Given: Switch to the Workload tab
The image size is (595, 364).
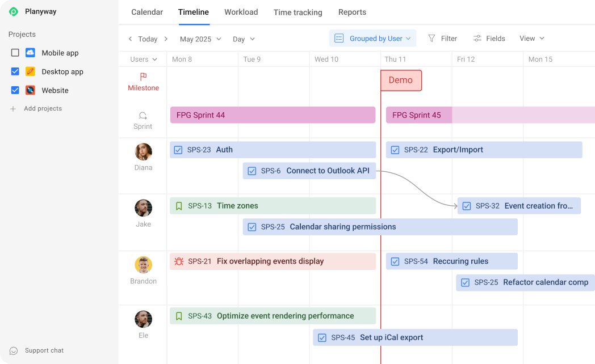Looking at the screenshot, I should pyautogui.click(x=241, y=12).
